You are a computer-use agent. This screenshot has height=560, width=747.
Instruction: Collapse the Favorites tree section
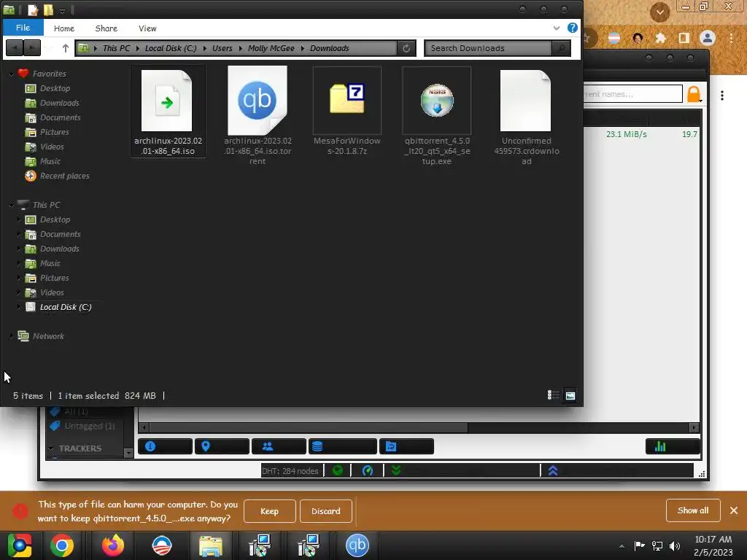pyautogui.click(x=10, y=74)
